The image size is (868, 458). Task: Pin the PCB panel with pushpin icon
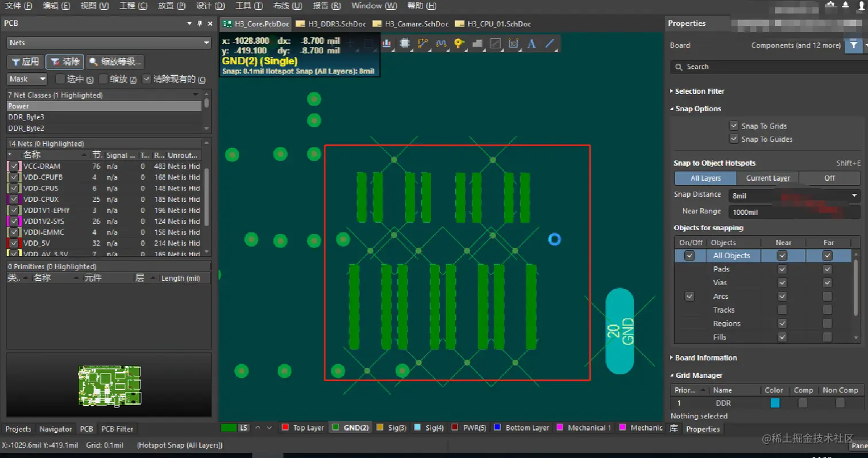click(x=200, y=24)
